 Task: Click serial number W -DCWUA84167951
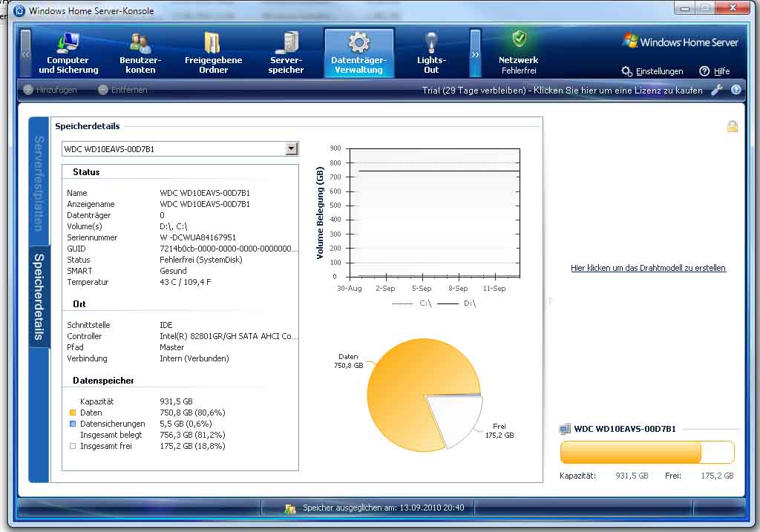197,237
